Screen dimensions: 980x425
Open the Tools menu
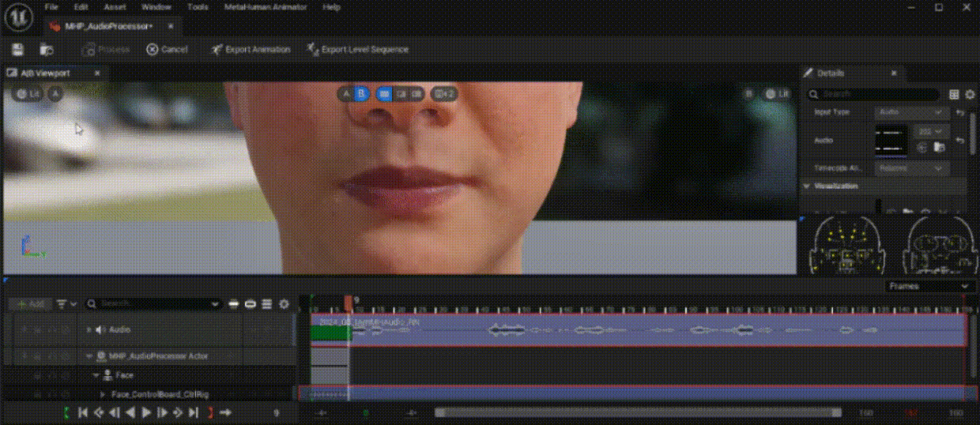(198, 7)
